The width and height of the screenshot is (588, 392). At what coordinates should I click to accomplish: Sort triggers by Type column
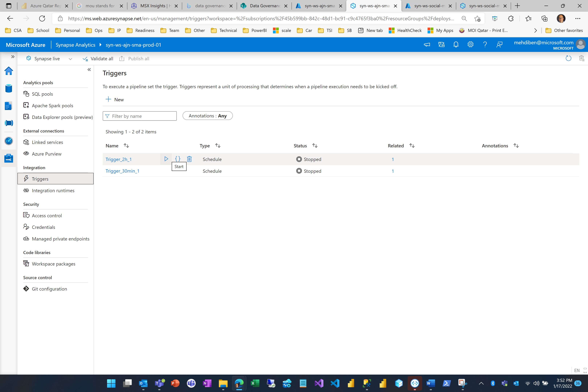pos(218,146)
